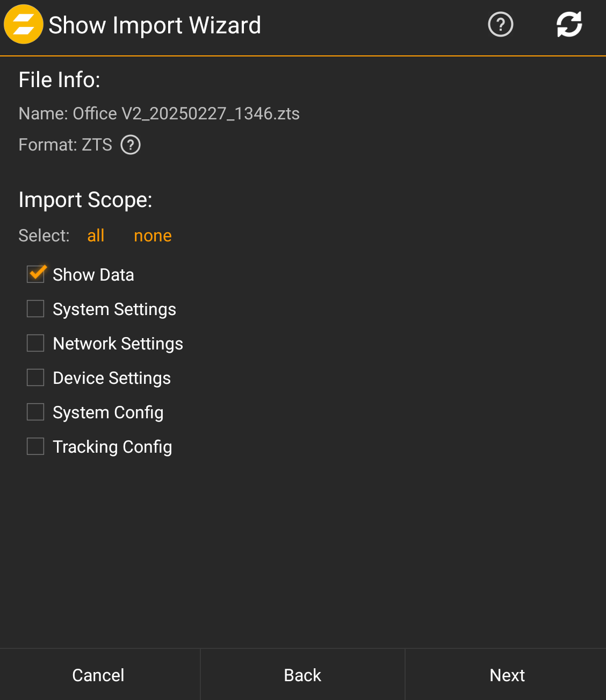Deselect all options using none link

point(153,235)
